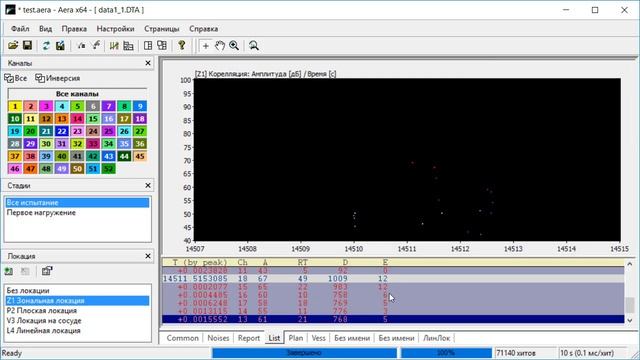Select the hand pan tool
This screenshot has width=640, height=360.
pyautogui.click(x=220, y=46)
